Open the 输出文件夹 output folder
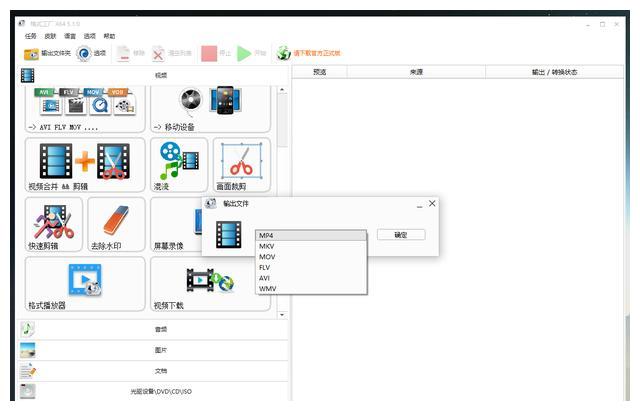The height and width of the screenshot is (411, 640). (x=47, y=53)
